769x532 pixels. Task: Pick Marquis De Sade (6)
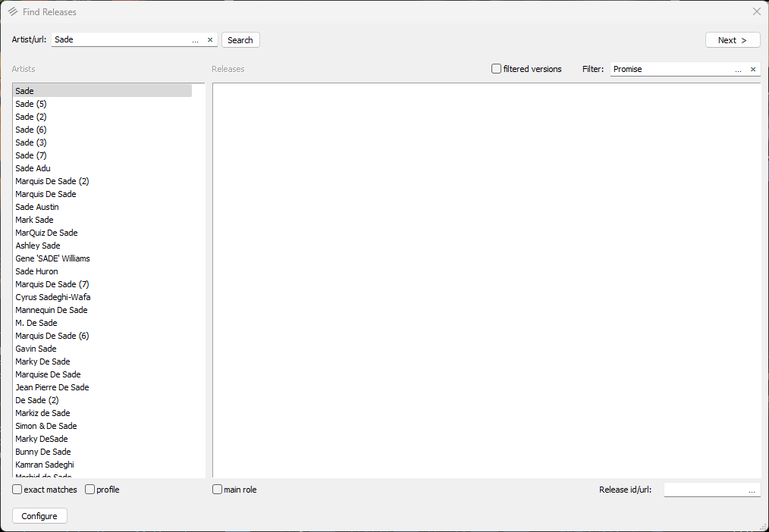point(102,336)
